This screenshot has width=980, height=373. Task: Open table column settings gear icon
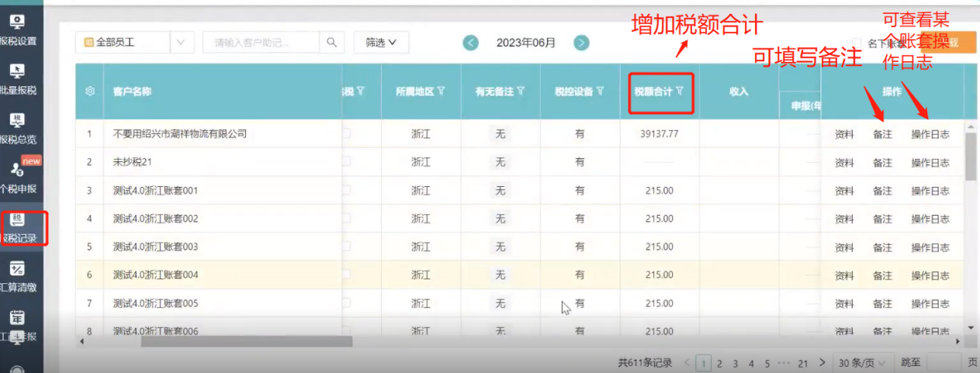(90, 92)
